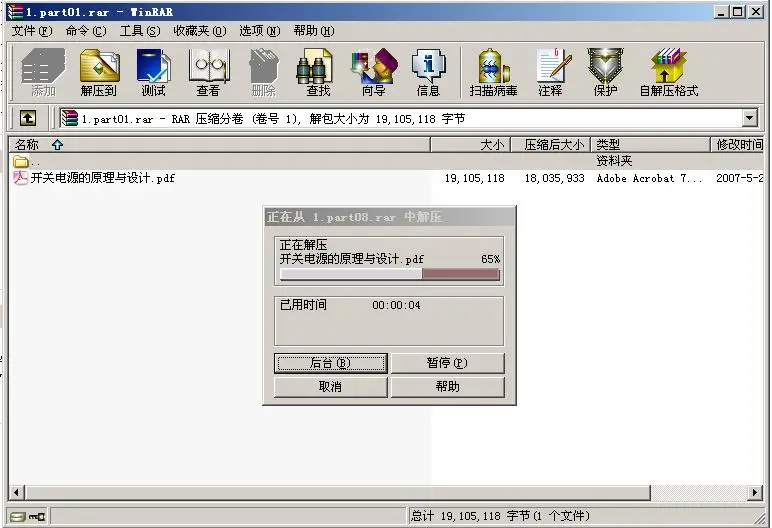Screen dimensions: 772x528
Task: Click the 扫描病毒 (Virus Scan) icon
Action: (x=493, y=72)
